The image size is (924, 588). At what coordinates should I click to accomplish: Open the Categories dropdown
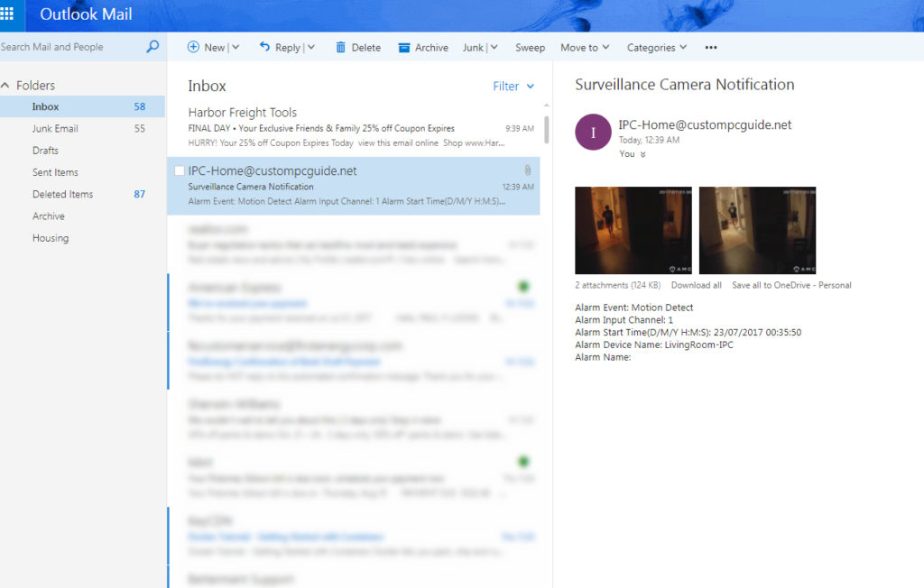pyautogui.click(x=657, y=48)
